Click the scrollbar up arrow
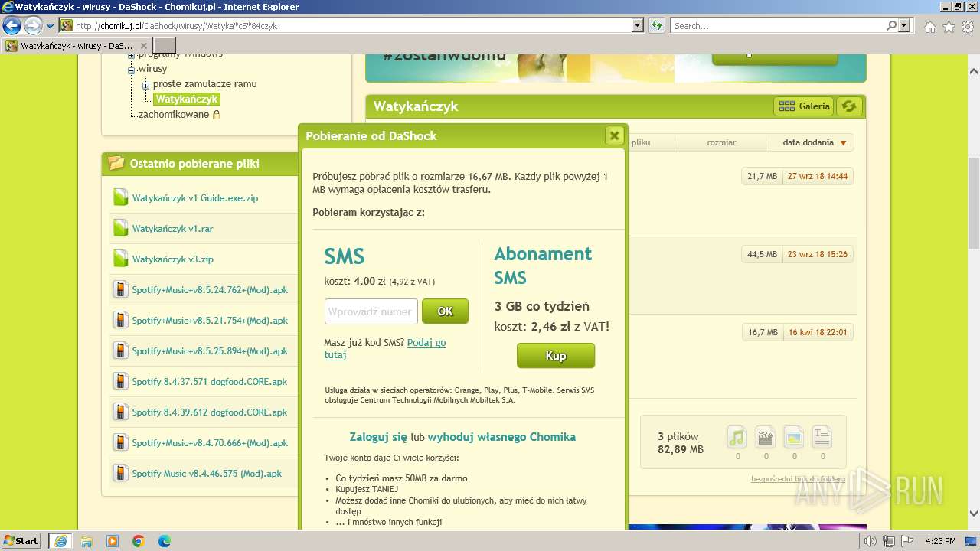 click(x=974, y=70)
